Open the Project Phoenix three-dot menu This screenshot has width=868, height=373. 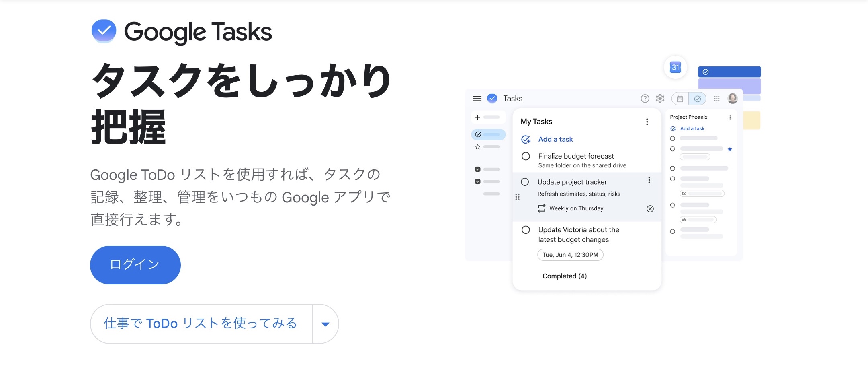point(730,117)
